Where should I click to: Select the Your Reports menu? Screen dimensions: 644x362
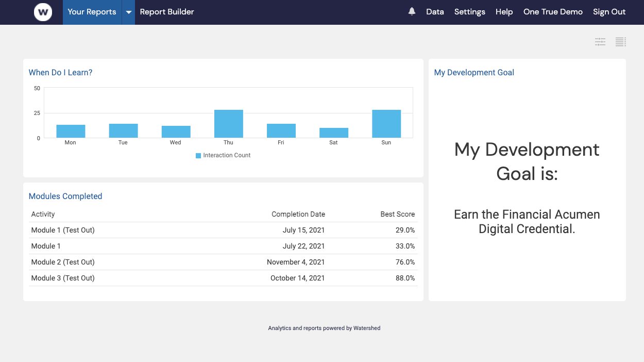[92, 11]
